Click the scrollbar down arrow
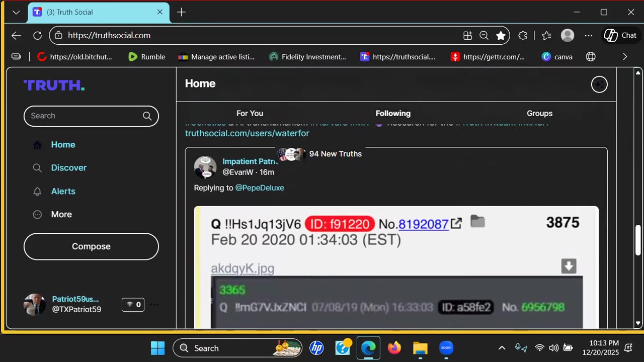Image resolution: width=644 pixels, height=362 pixels. [638, 323]
